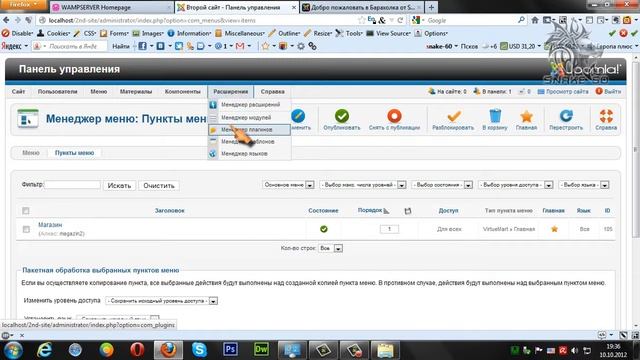The image size is (640, 360).
Task: Click the Разблокировать checkmark toolbar icon
Action: tap(453, 116)
